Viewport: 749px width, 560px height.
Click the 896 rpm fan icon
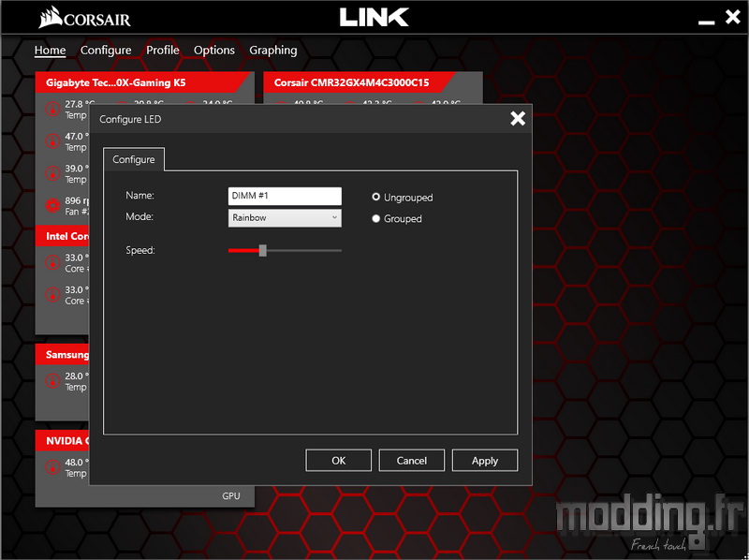point(52,205)
